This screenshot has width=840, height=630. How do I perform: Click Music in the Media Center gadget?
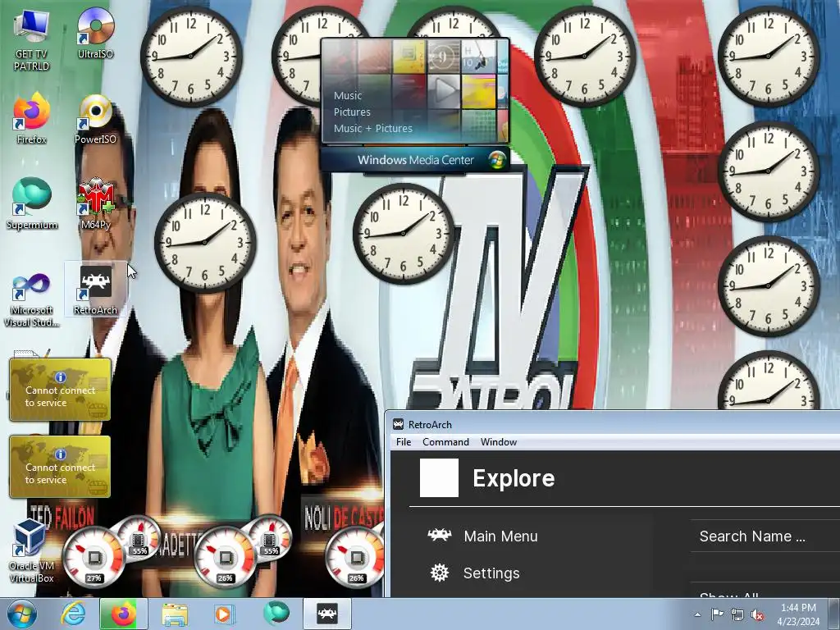(348, 95)
